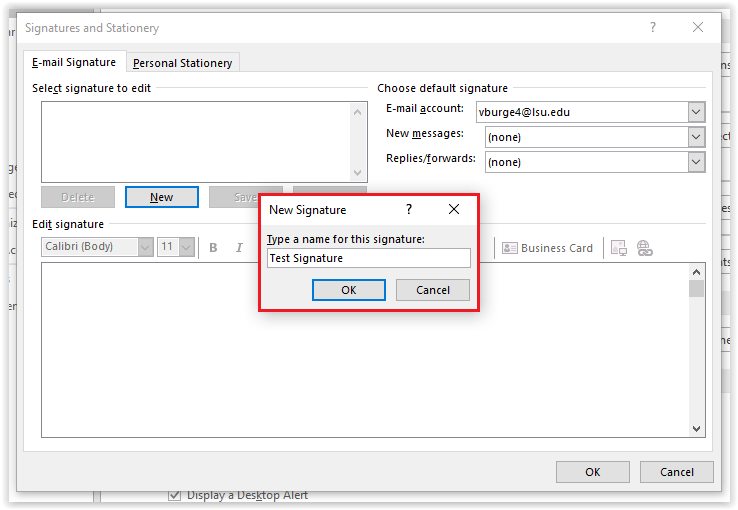This screenshot has width=738, height=510.
Task: Click the signature list scroll up arrow
Action: [357, 112]
